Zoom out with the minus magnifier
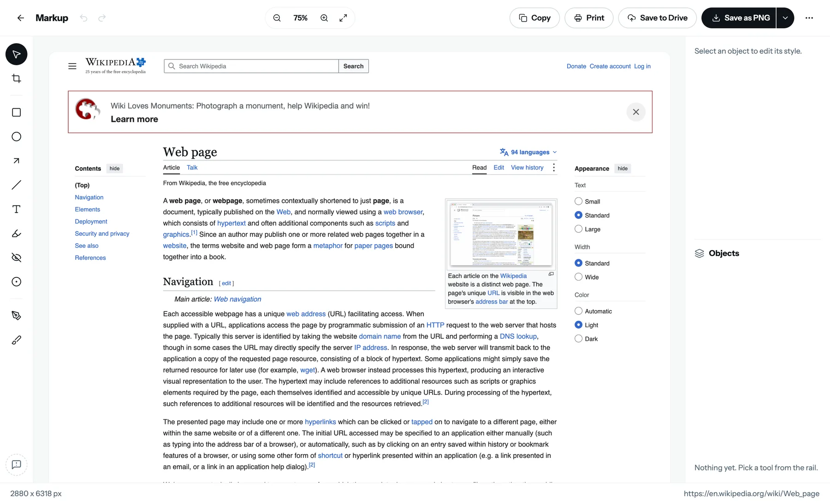The height and width of the screenshot is (504, 830). point(277,18)
